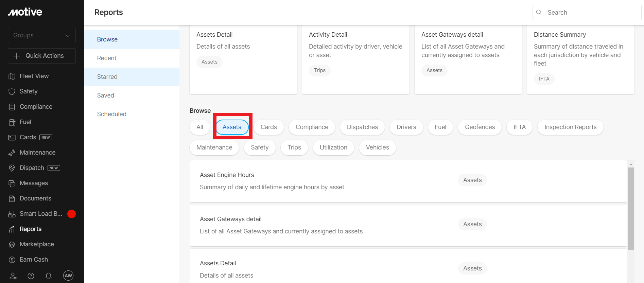Click the Messages chat icon
This screenshot has height=283, width=644.
tap(12, 183)
